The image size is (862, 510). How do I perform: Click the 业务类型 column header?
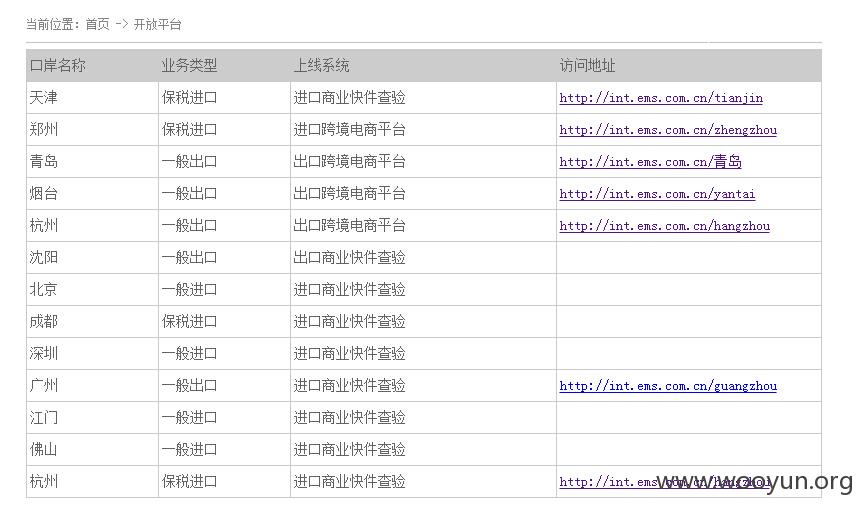[189, 66]
